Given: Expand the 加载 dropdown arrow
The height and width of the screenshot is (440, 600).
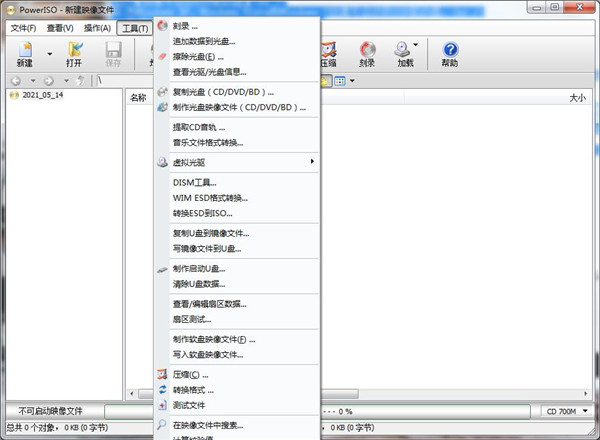Looking at the screenshot, I should tap(416, 45).
